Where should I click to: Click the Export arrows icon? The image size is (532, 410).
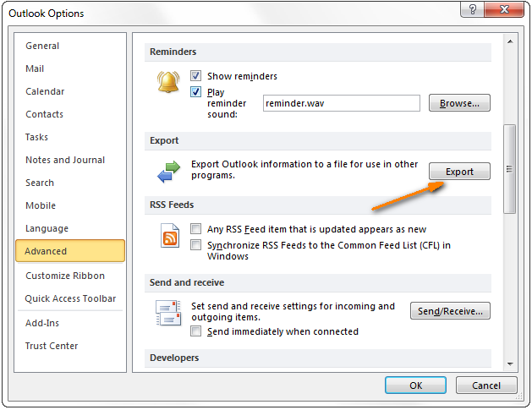[168, 172]
